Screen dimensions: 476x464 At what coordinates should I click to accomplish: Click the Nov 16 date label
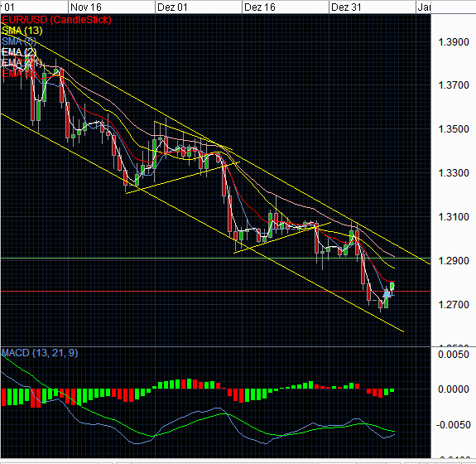(86, 7)
